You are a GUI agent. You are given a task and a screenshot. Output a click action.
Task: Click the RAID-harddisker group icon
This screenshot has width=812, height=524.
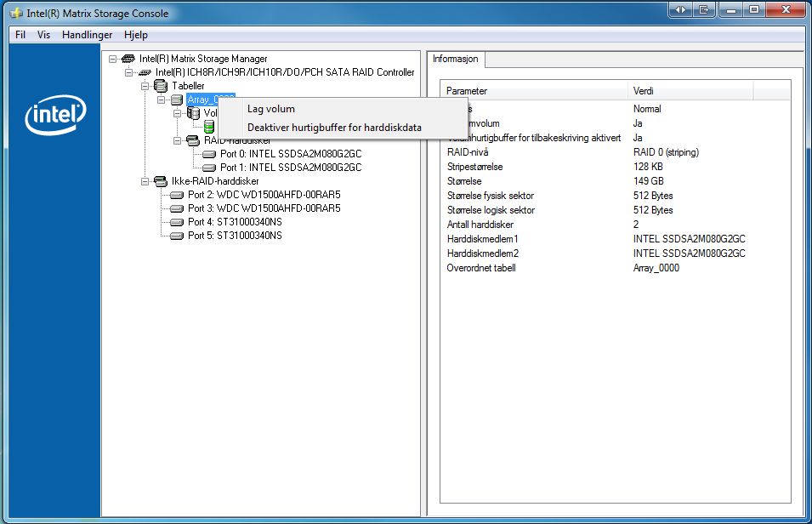click(x=193, y=140)
